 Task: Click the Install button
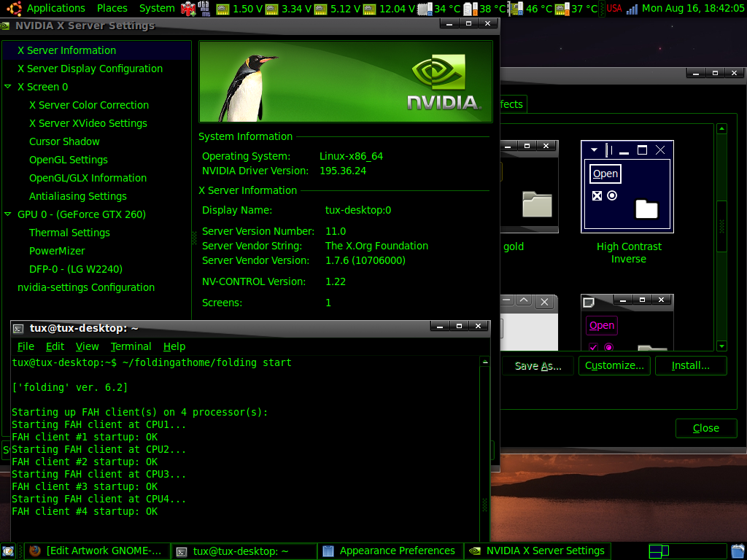click(x=691, y=366)
